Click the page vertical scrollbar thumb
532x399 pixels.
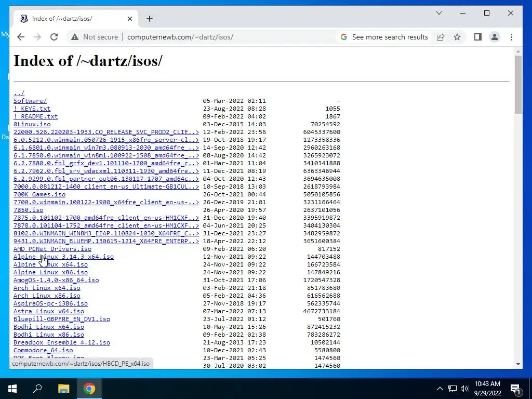tap(518, 85)
